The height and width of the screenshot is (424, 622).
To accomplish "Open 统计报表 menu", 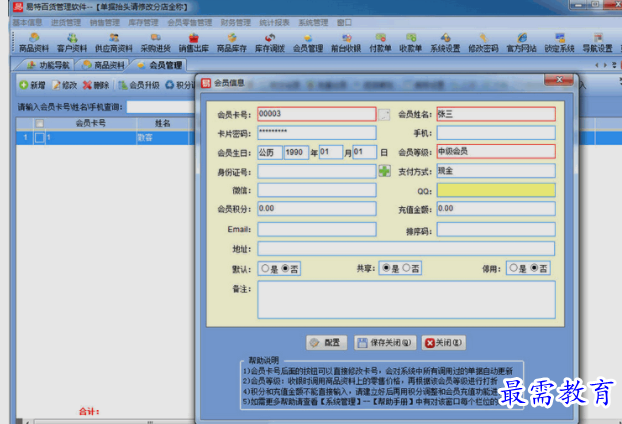I will (275, 23).
